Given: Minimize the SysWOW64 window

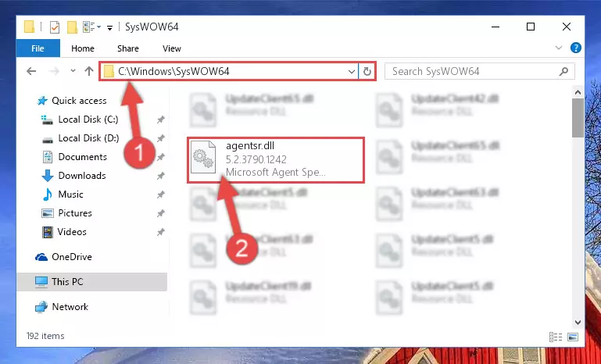Looking at the screenshot, I should [495, 27].
